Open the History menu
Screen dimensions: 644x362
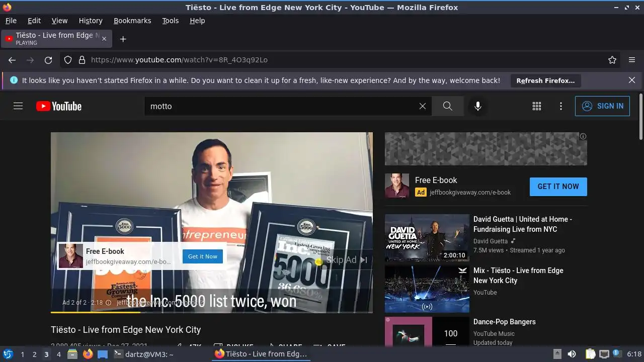pos(91,21)
